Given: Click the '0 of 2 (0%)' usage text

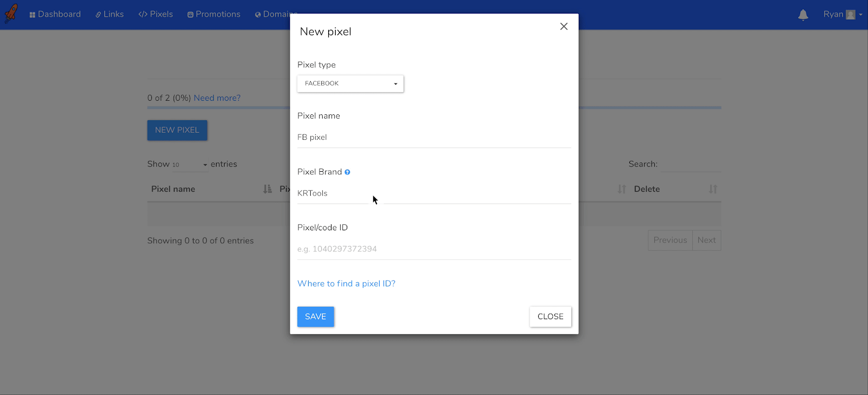Looking at the screenshot, I should (x=169, y=98).
